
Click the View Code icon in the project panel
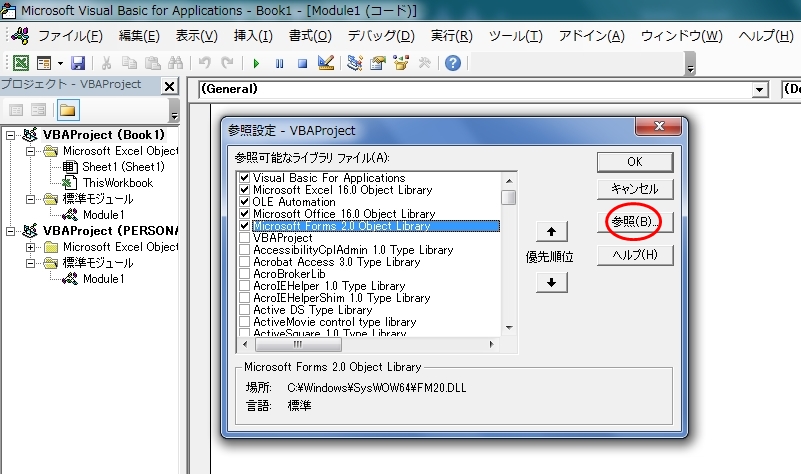click(16, 110)
